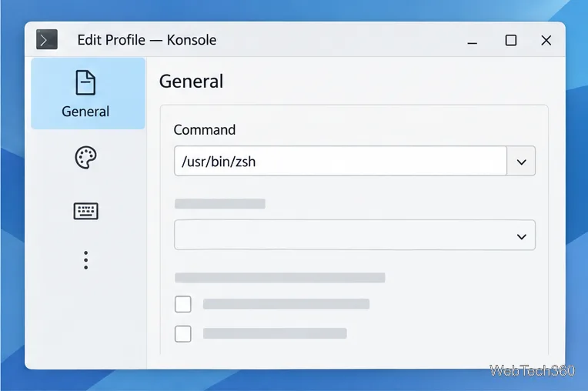The width and height of the screenshot is (588, 391).
Task: Click the Edit Profile — Konsole title
Action: pyautogui.click(x=147, y=40)
